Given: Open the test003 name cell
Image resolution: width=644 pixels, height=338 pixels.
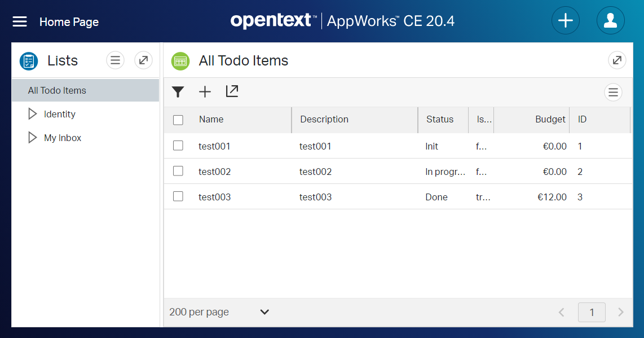Looking at the screenshot, I should (x=214, y=197).
